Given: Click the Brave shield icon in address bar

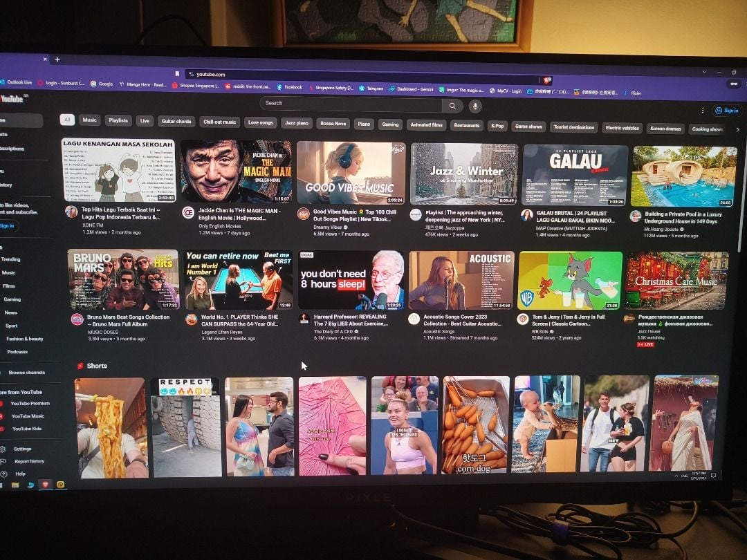Looking at the screenshot, I should pos(548,80).
